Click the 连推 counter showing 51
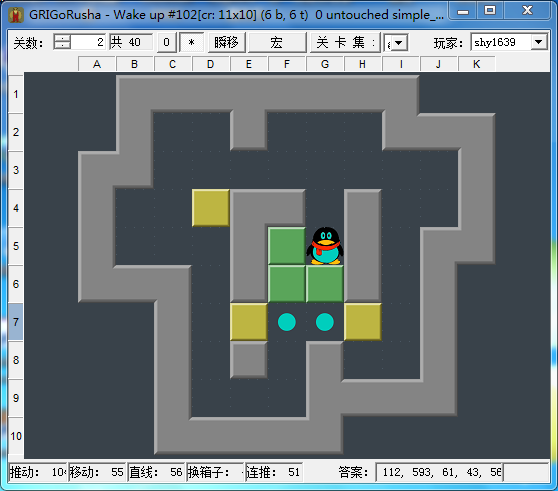The image size is (558, 491). (x=274, y=472)
